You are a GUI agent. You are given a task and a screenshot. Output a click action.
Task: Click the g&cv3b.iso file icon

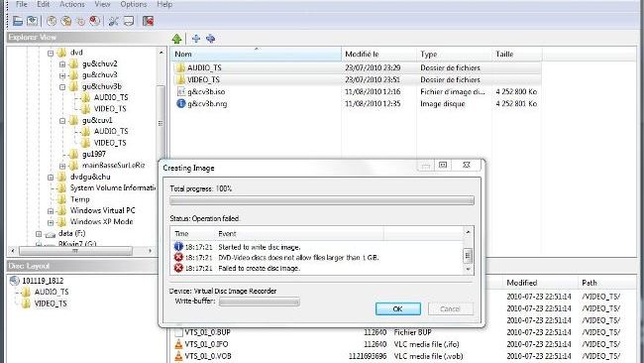[x=181, y=91]
